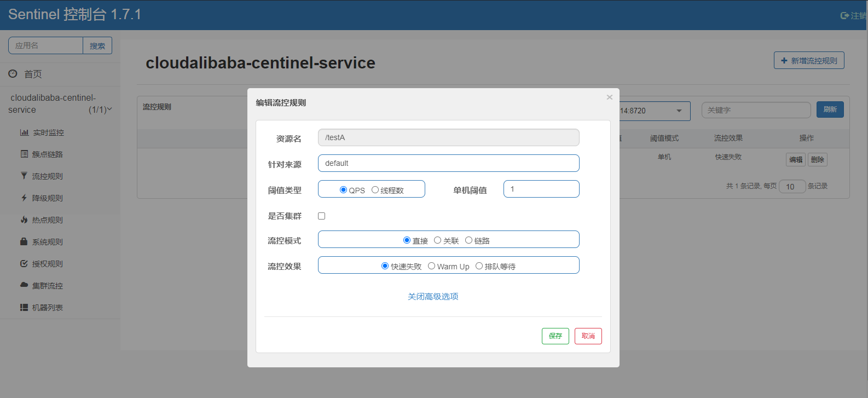The width and height of the screenshot is (868, 398).
Task: Open 簇点链路 menu item
Action: pyautogui.click(x=48, y=154)
